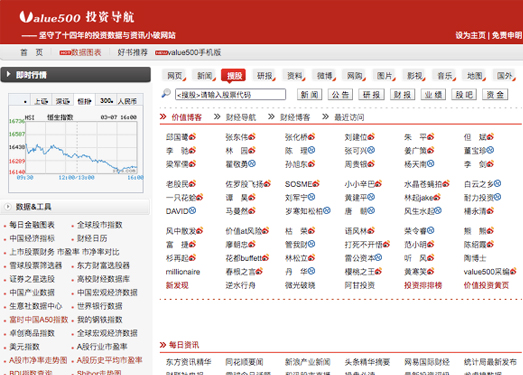Click the Value500 投资导航 logo
Viewport: 523px width, 375px height.
(76, 17)
